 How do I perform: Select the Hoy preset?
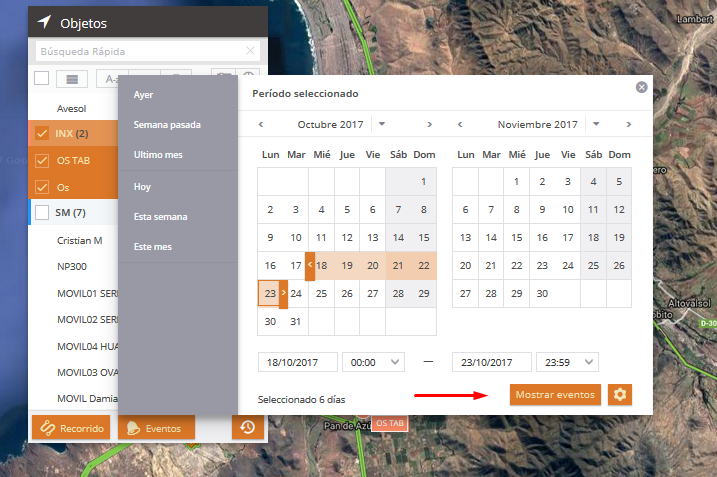coord(142,187)
